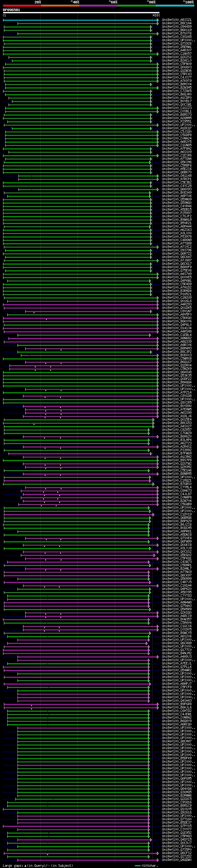197x868 pixels.
Task: Open purple hit UniRef100_Q016L6
Action: click(176, 301)
